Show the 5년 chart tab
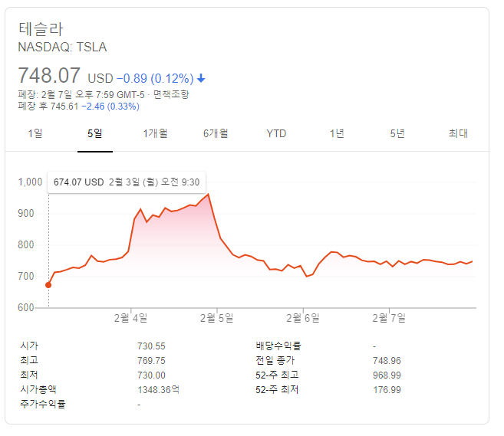The width and height of the screenshot is (504, 436). (x=397, y=133)
